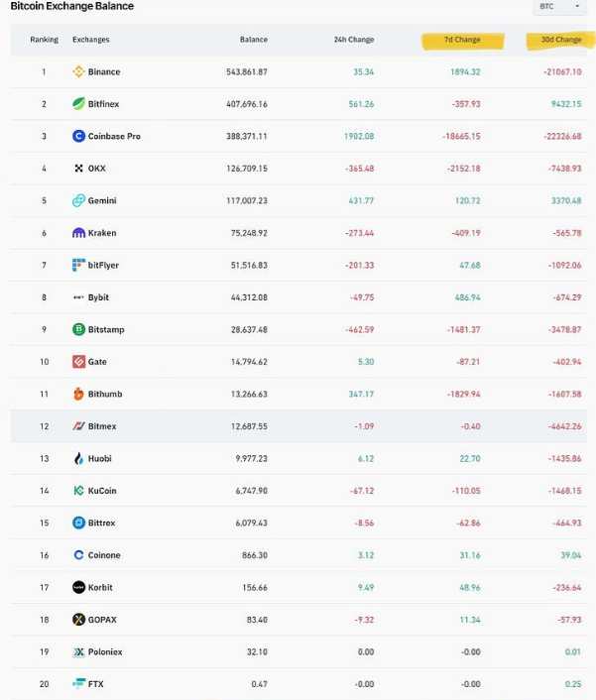Image resolution: width=596 pixels, height=700 pixels.
Task: Click the Bithumb logo icon
Action: click(x=79, y=394)
